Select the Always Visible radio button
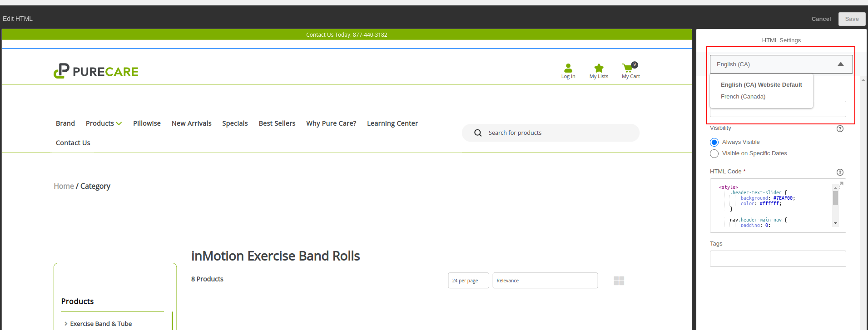Viewport: 868px width, 330px height. click(x=714, y=142)
